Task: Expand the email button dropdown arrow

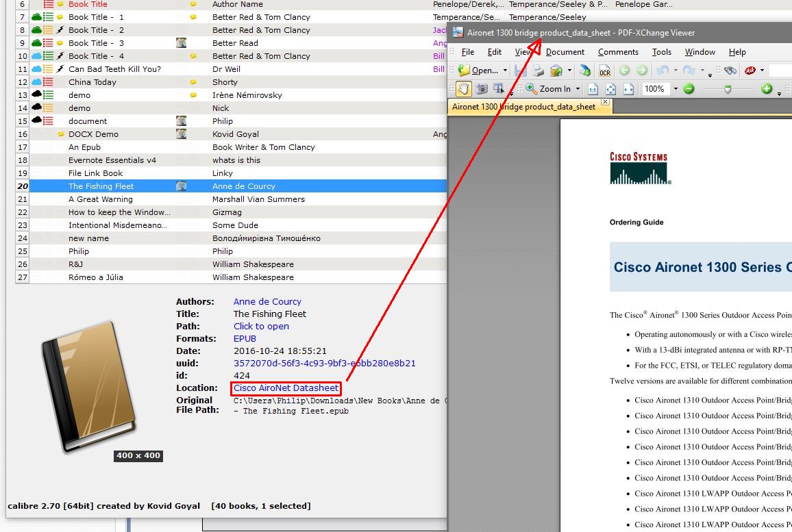Action: pyautogui.click(x=570, y=71)
